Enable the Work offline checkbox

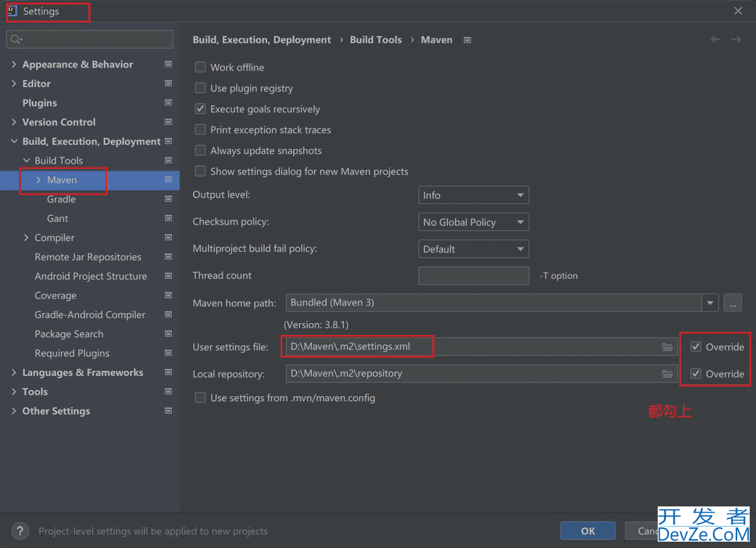coord(200,67)
